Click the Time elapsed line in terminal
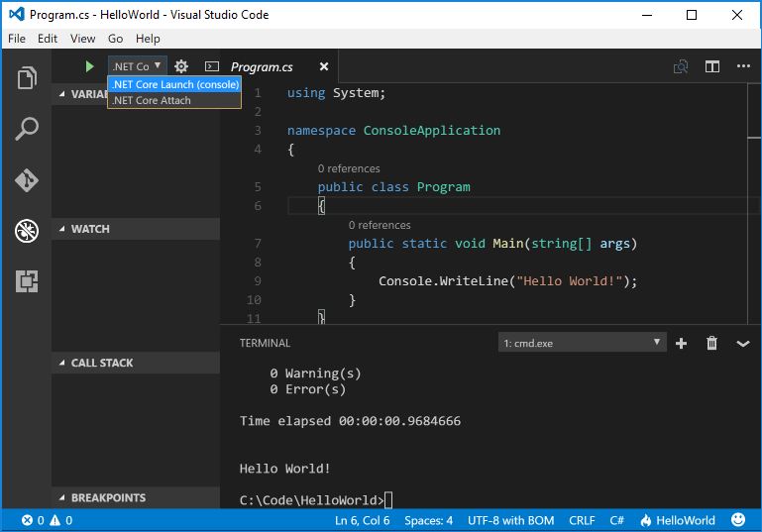The width and height of the screenshot is (762, 532). pyautogui.click(x=350, y=421)
